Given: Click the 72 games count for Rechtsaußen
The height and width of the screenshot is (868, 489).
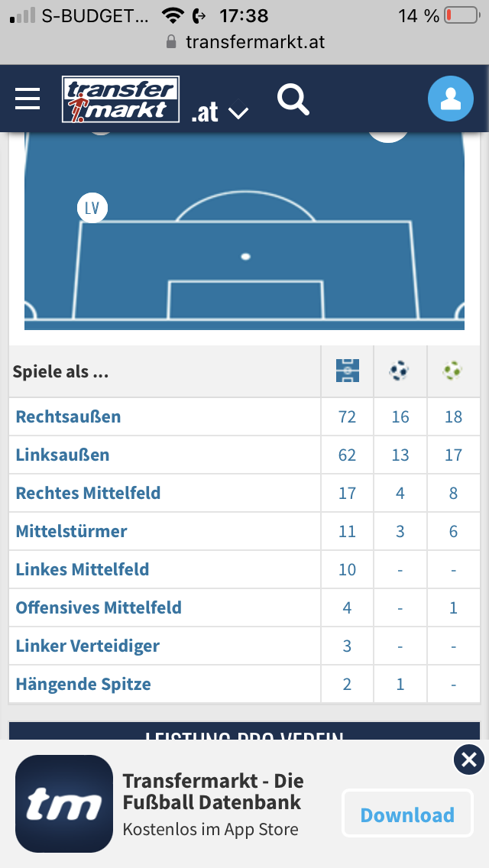Looking at the screenshot, I should pyautogui.click(x=347, y=417).
